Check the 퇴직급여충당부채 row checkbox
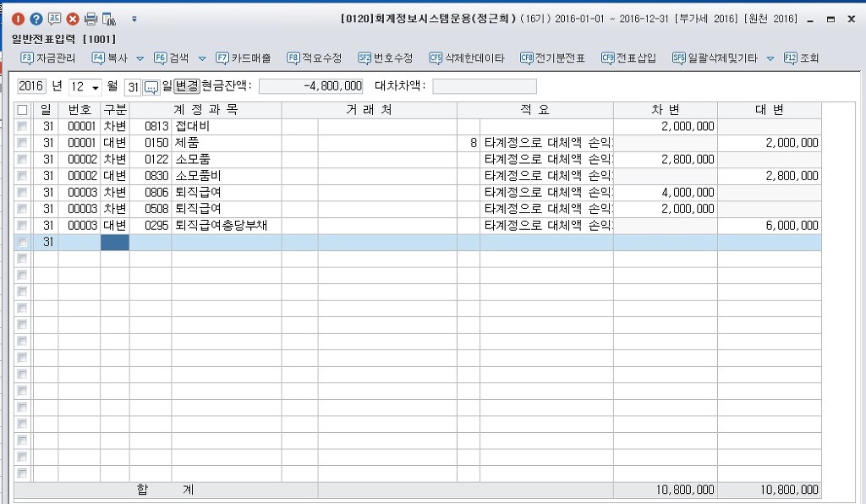Image resolution: width=866 pixels, height=504 pixels. (22, 226)
